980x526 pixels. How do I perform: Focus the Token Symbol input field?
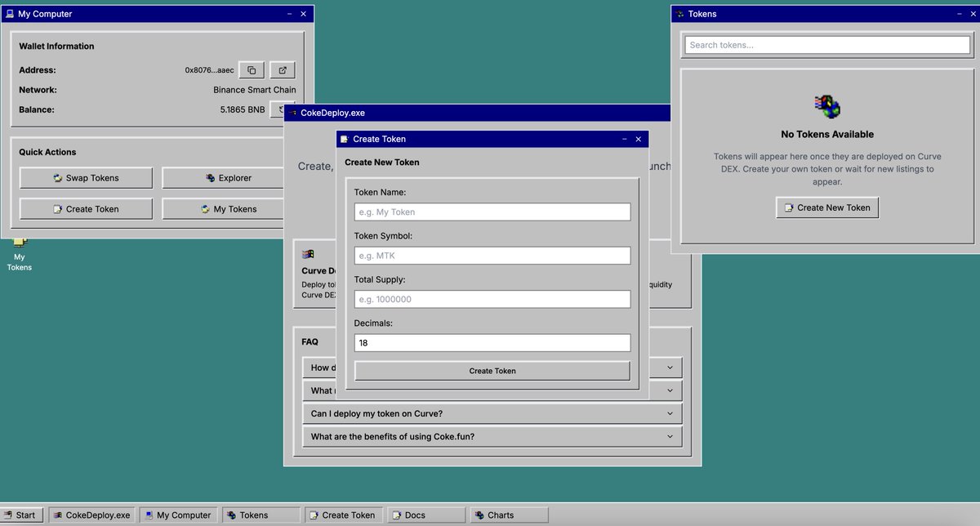tap(492, 256)
